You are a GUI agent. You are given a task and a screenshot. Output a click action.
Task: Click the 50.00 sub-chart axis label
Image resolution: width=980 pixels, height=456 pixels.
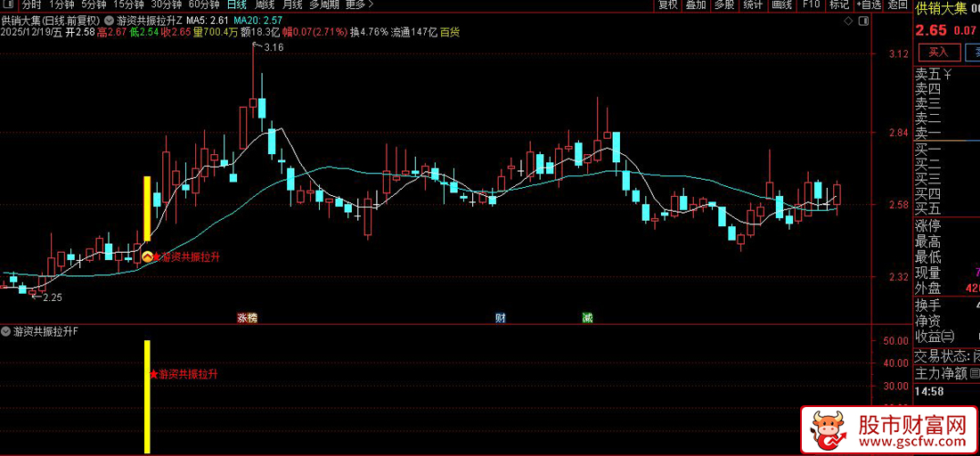click(x=895, y=341)
